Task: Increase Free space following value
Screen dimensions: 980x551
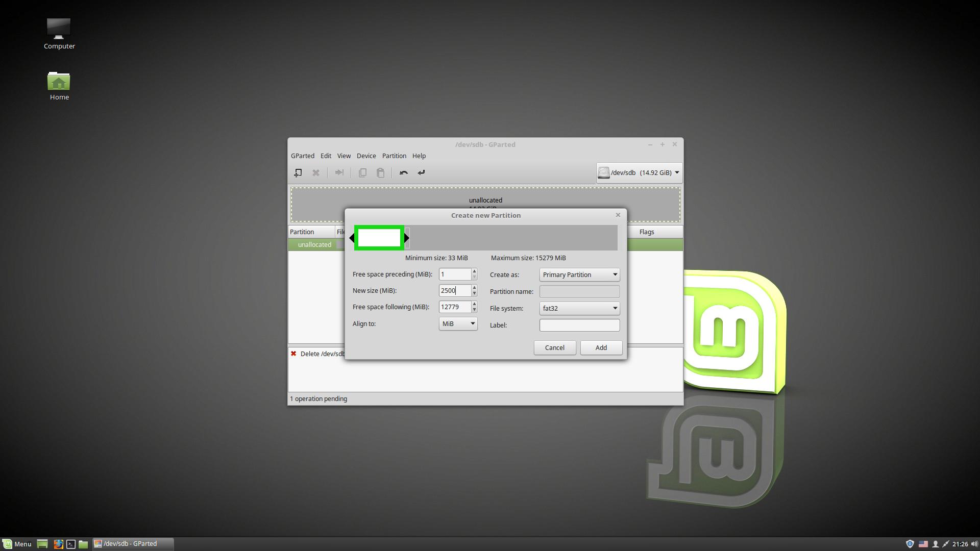Action: click(474, 304)
